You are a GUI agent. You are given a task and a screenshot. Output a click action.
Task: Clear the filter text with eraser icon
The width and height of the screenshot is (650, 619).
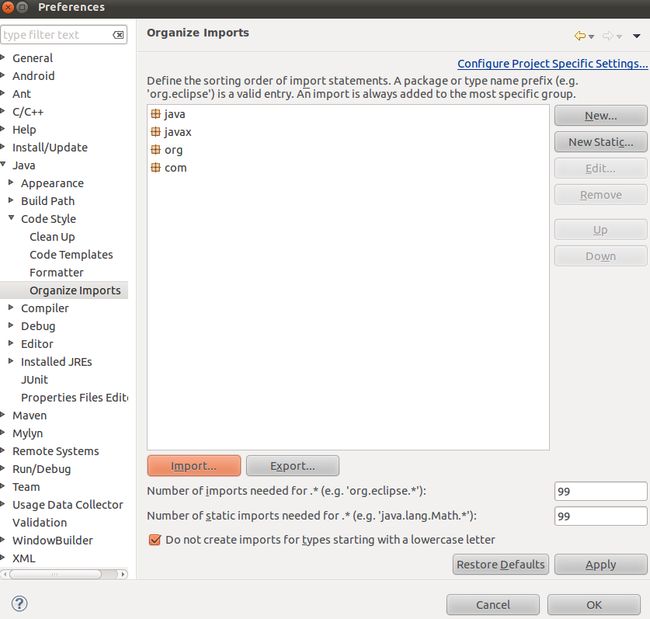(119, 35)
